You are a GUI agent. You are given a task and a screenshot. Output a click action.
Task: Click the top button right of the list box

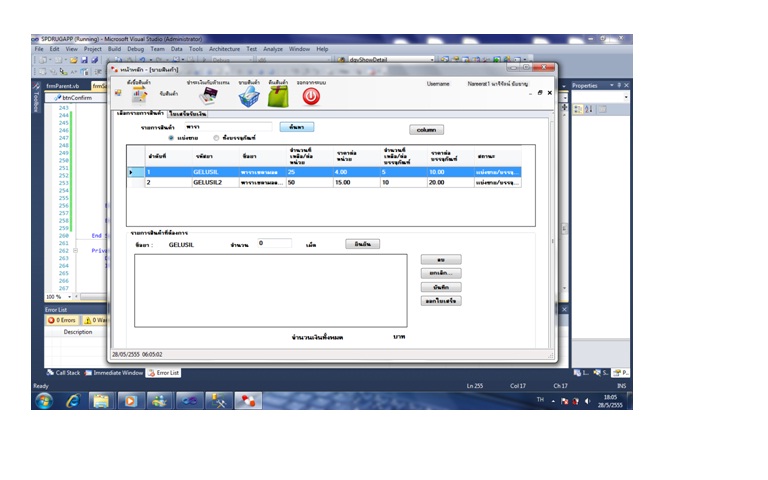441,260
